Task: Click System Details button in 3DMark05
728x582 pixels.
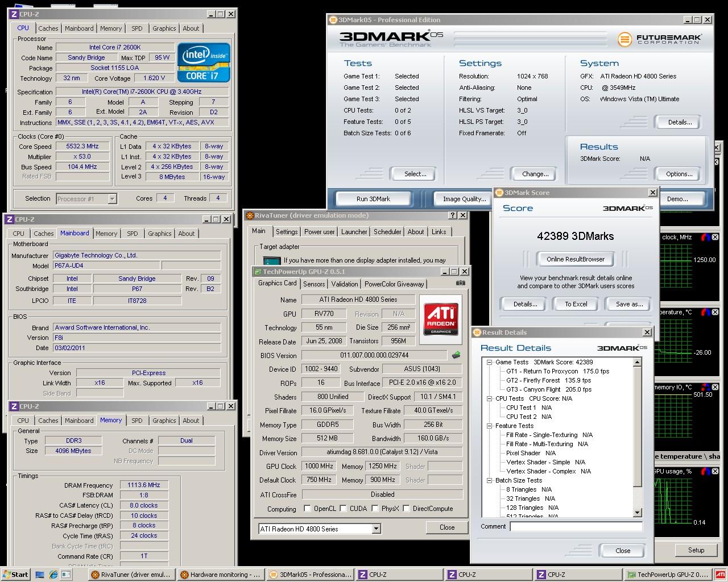Action: (x=680, y=122)
